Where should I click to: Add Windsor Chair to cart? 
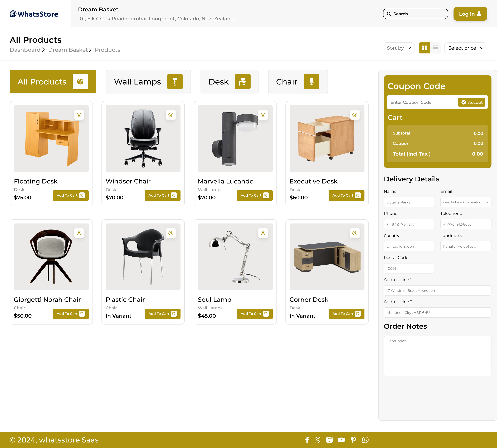(162, 195)
